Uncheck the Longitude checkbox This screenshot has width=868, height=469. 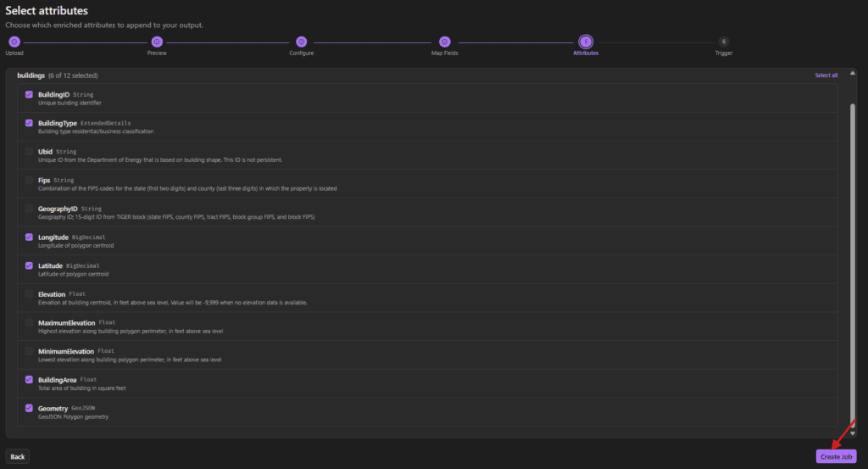(x=29, y=237)
